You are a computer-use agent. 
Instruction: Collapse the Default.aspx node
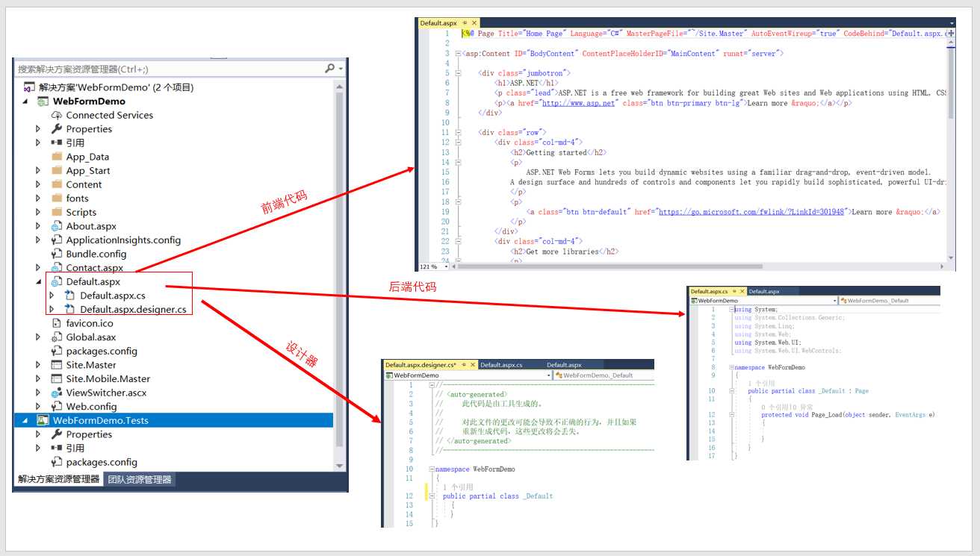(38, 282)
